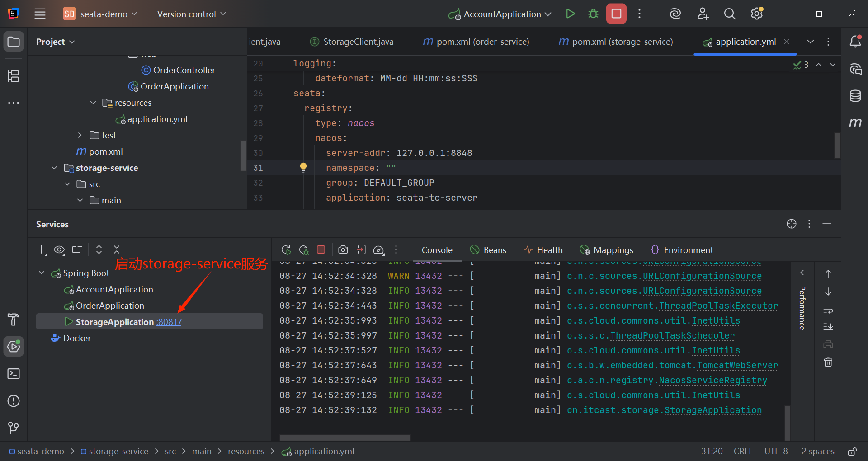Open the Mappings tab
The width and height of the screenshot is (868, 461).
click(x=607, y=250)
